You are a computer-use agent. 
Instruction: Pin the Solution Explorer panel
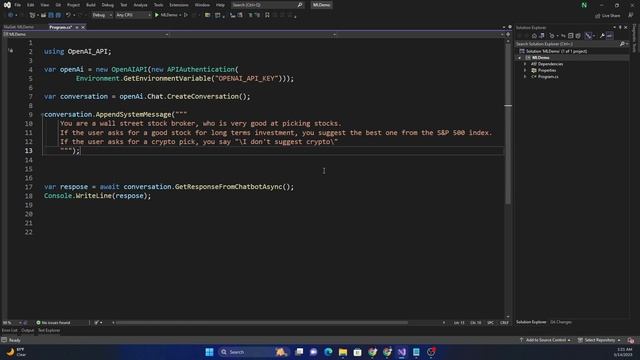(620, 27)
